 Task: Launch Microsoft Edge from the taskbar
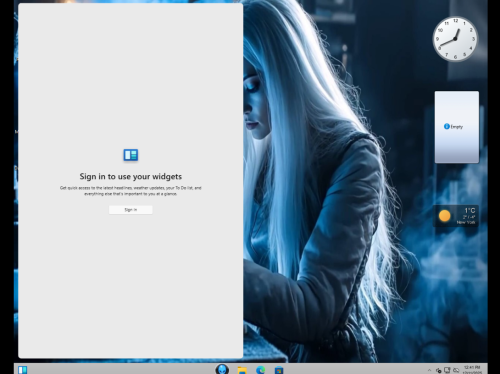(261, 370)
